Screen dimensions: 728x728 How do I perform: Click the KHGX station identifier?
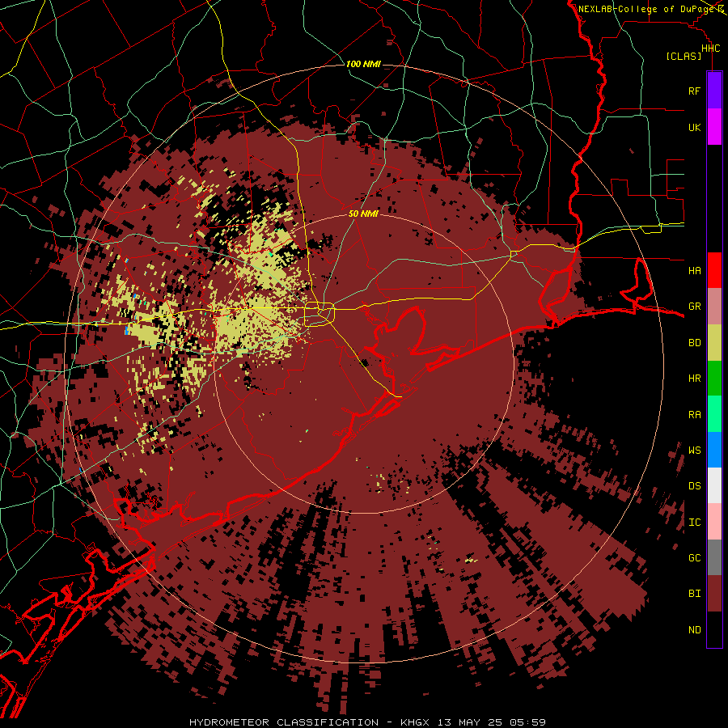(414, 722)
